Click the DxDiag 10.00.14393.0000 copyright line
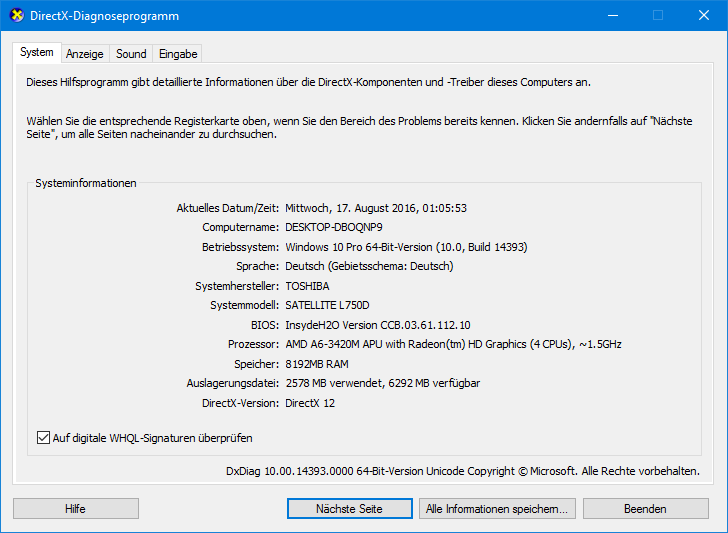 click(463, 471)
